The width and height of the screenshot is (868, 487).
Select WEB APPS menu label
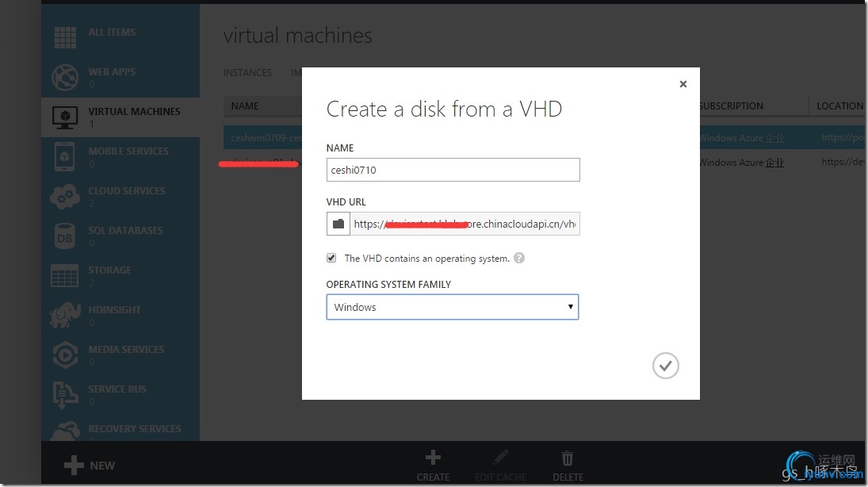click(x=112, y=71)
